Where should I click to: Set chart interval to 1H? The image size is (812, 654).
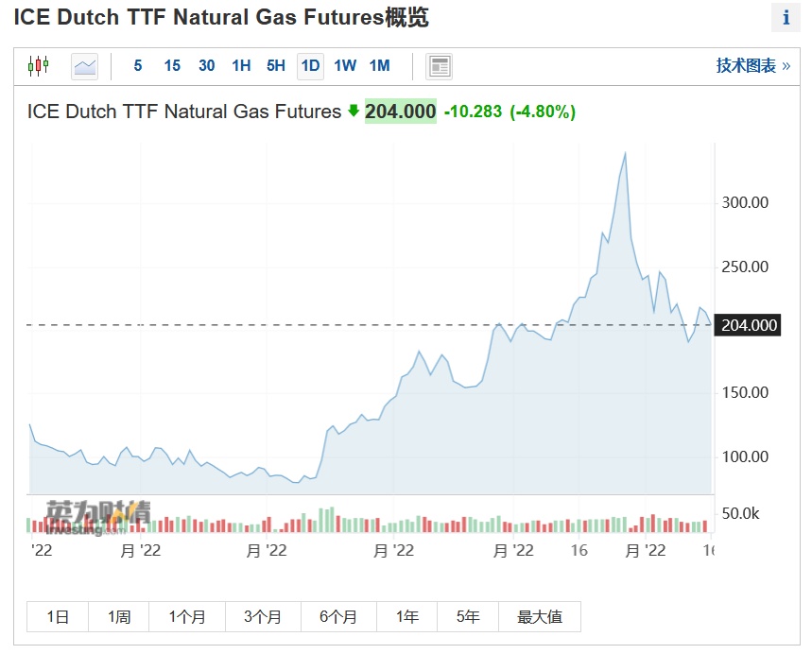tap(241, 66)
